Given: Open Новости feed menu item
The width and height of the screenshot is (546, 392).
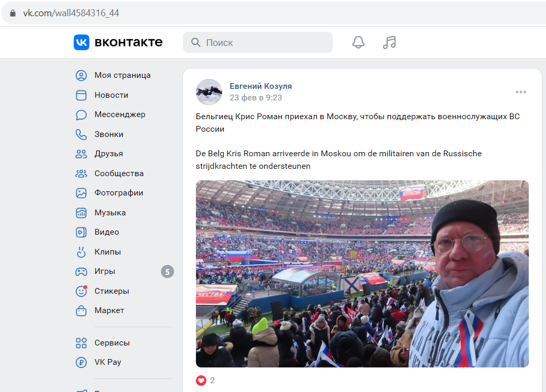Looking at the screenshot, I should 111,95.
